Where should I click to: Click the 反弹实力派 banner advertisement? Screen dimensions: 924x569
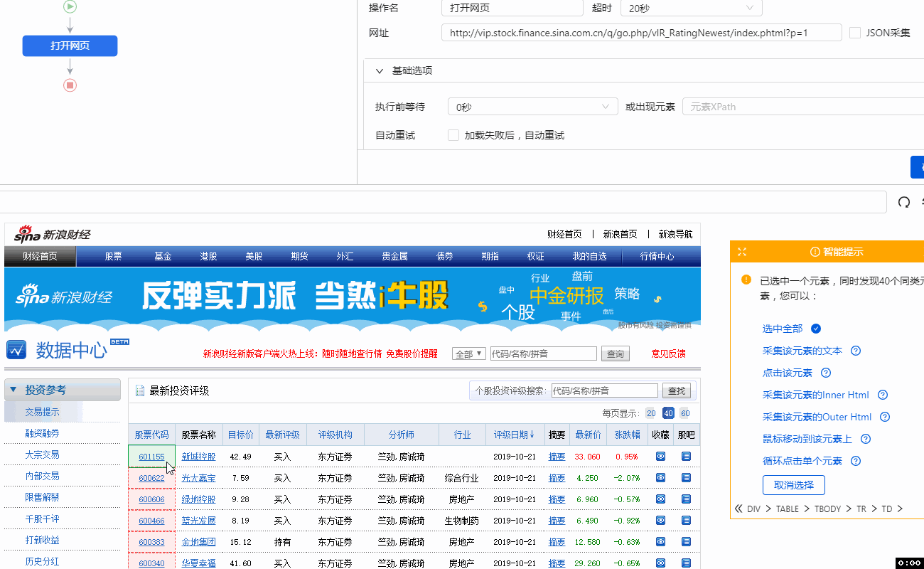pyautogui.click(x=353, y=299)
